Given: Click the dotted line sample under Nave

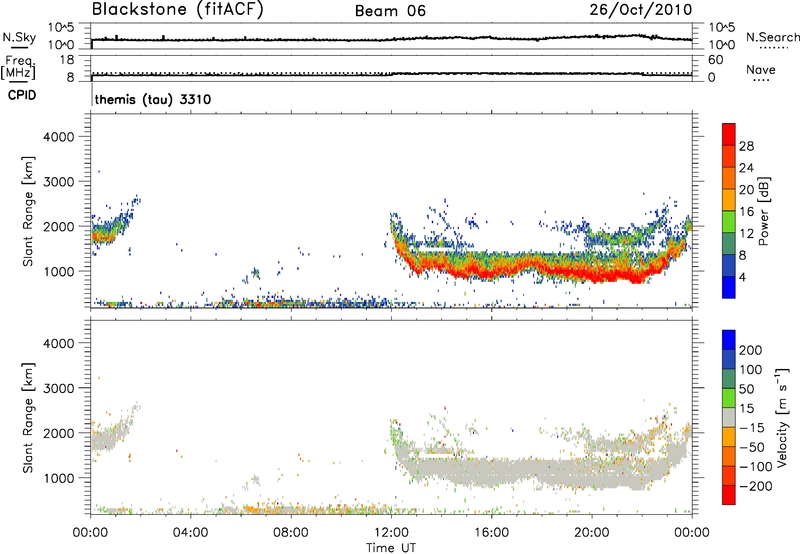Looking at the screenshot, I should tap(761, 81).
